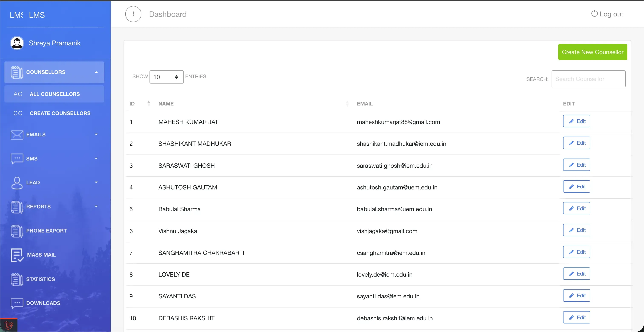Edit the SARASWATI GHOSH record
The width and height of the screenshot is (644, 332).
[576, 165]
